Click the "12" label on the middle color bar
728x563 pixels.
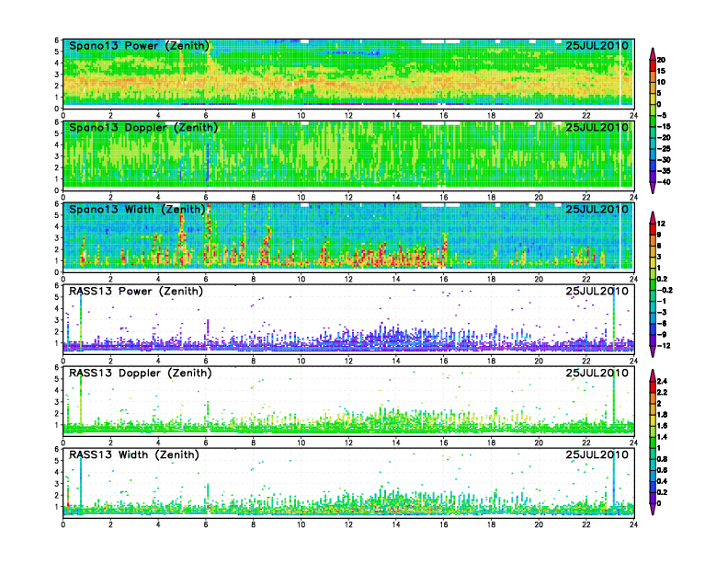661,224
